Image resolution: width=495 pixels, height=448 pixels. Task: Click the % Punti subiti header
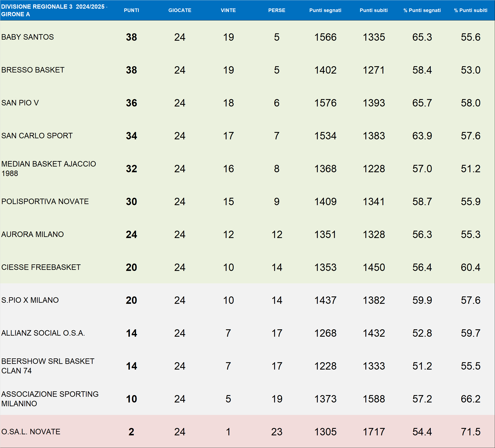[x=470, y=10]
